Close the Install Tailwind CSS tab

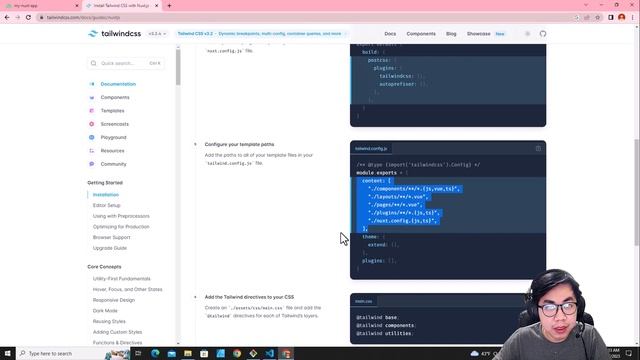[x=156, y=6]
